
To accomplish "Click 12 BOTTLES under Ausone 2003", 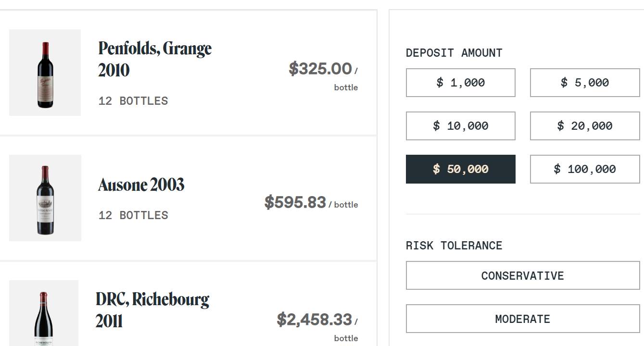I will point(133,215).
